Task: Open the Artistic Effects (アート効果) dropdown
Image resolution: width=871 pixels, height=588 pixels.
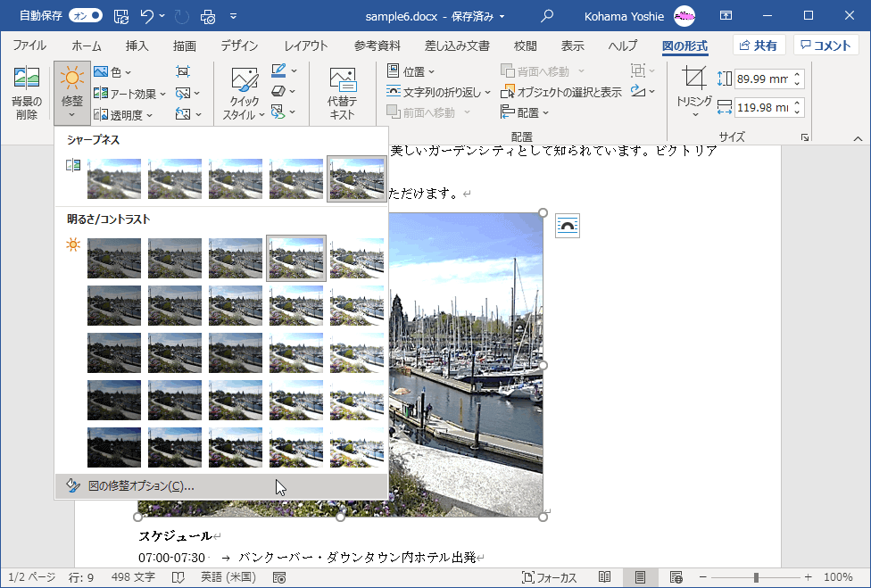Action: tap(130, 94)
